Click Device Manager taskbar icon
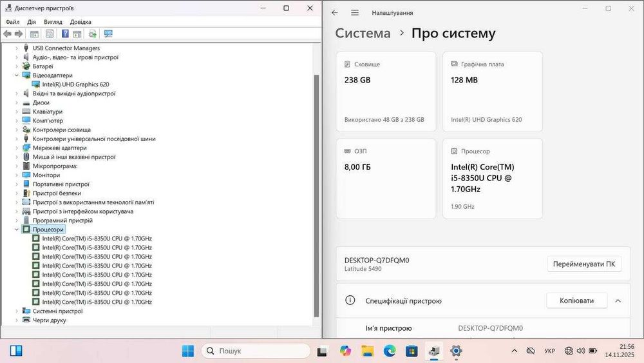Viewport: 644px width, 363px height. pyautogui.click(x=433, y=351)
